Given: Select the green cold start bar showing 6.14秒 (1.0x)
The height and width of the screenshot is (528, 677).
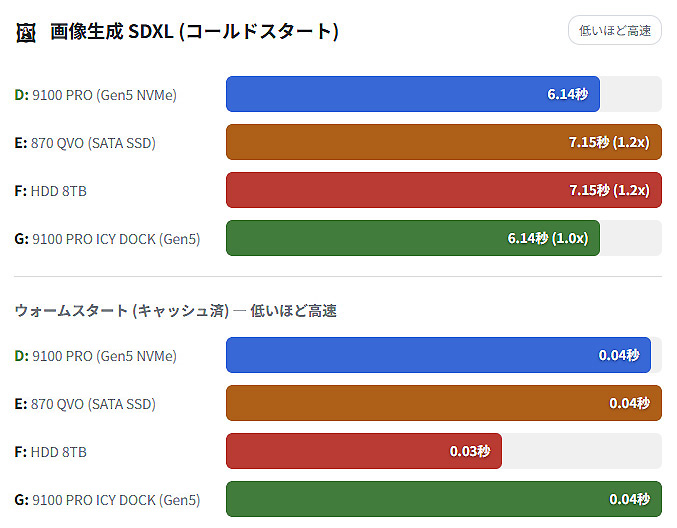Looking at the screenshot, I should tap(412, 238).
